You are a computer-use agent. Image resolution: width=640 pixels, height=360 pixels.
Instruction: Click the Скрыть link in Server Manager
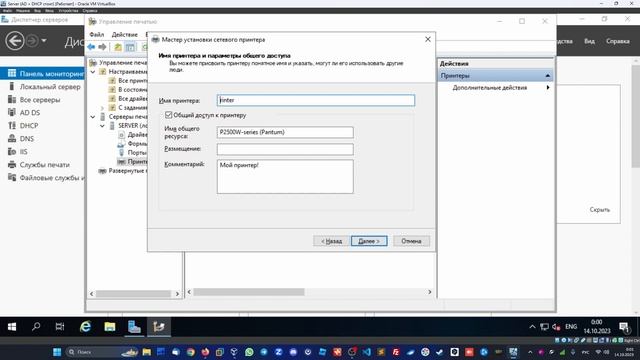600,209
